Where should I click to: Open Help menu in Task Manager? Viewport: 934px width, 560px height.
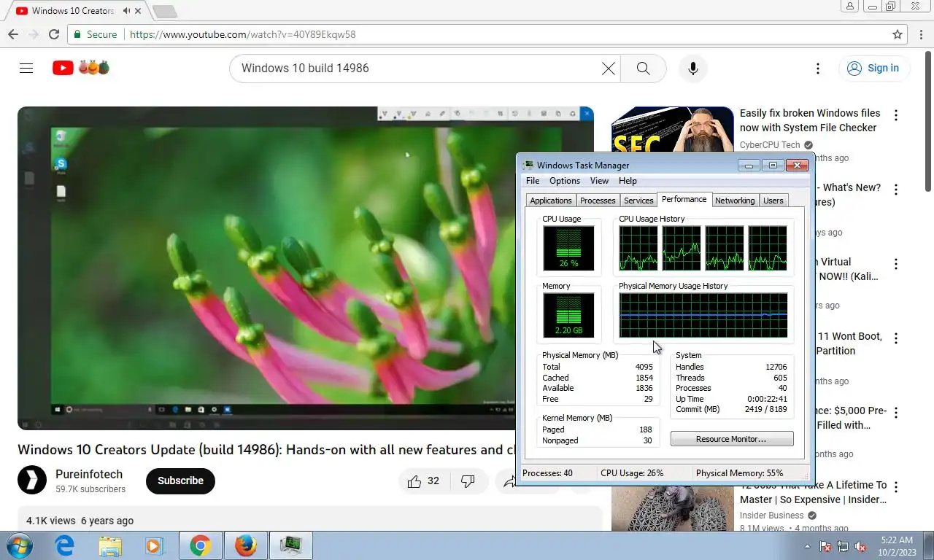point(628,181)
